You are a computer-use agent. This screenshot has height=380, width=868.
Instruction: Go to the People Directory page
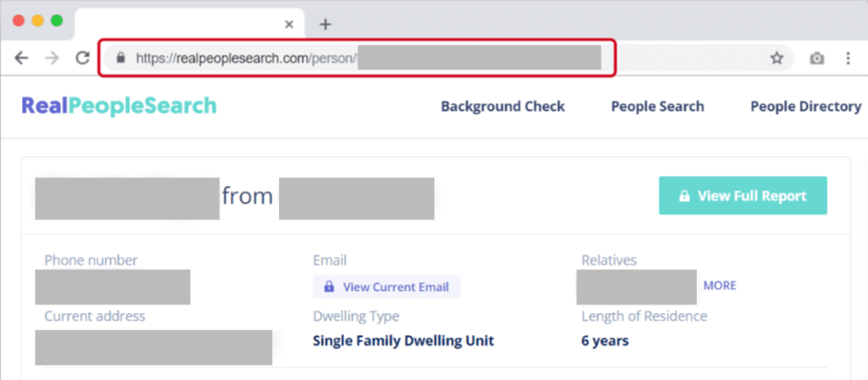(x=806, y=106)
